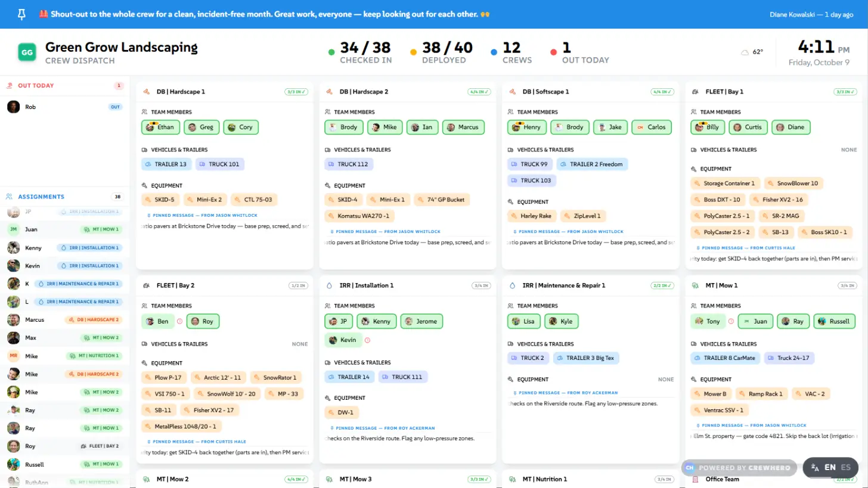
Task: Click the Assignments people icon
Action: [x=10, y=197]
